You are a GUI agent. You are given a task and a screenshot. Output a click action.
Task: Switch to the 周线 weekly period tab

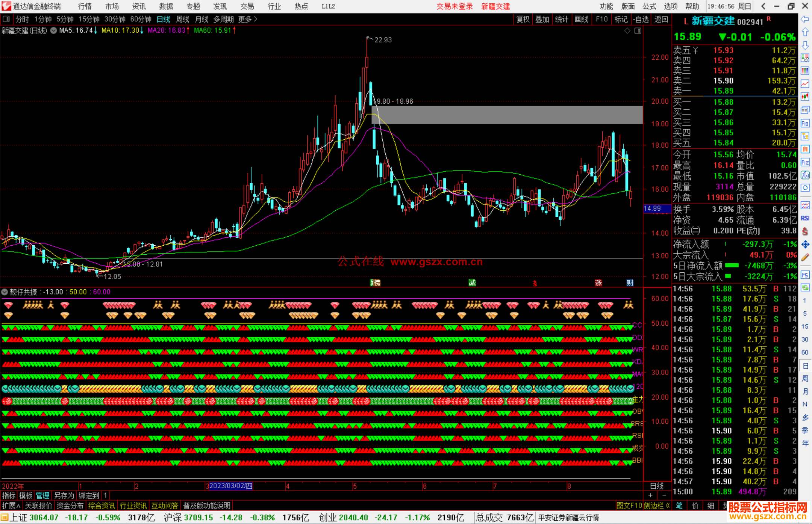coord(183,19)
